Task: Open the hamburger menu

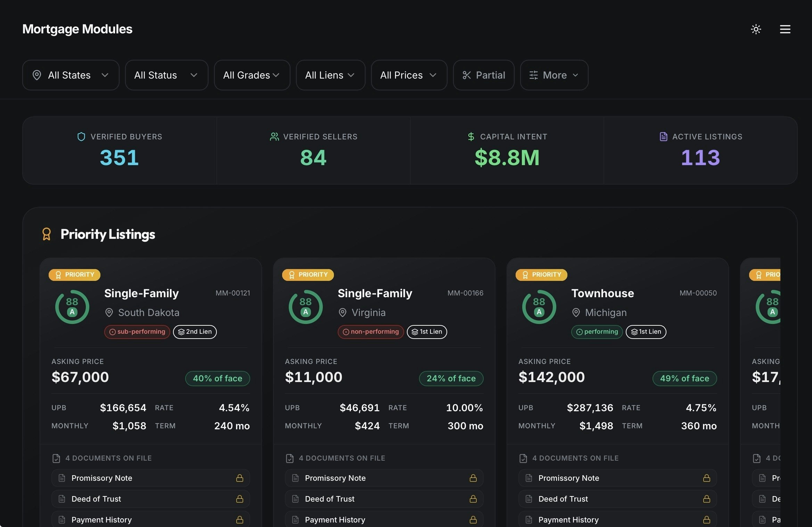Action: pos(785,29)
